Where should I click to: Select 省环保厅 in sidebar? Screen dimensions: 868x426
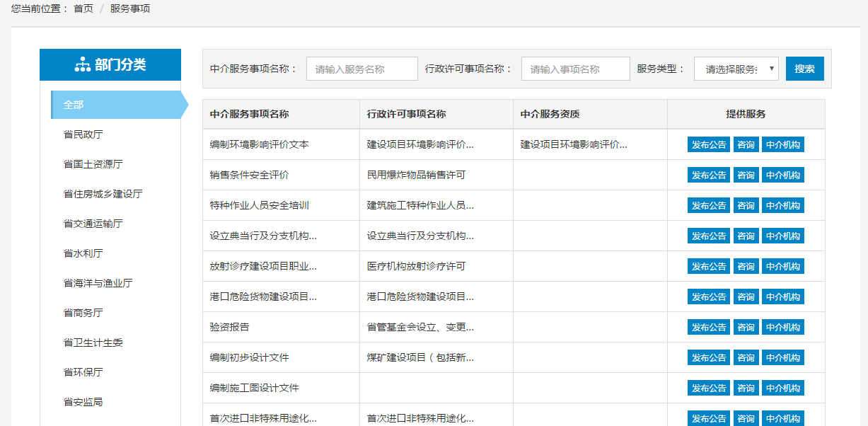click(83, 372)
